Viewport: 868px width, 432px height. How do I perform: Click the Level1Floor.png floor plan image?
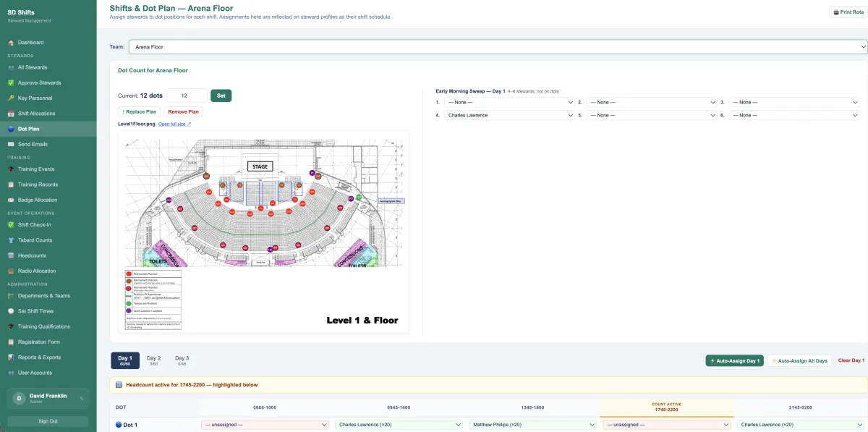[263, 232]
